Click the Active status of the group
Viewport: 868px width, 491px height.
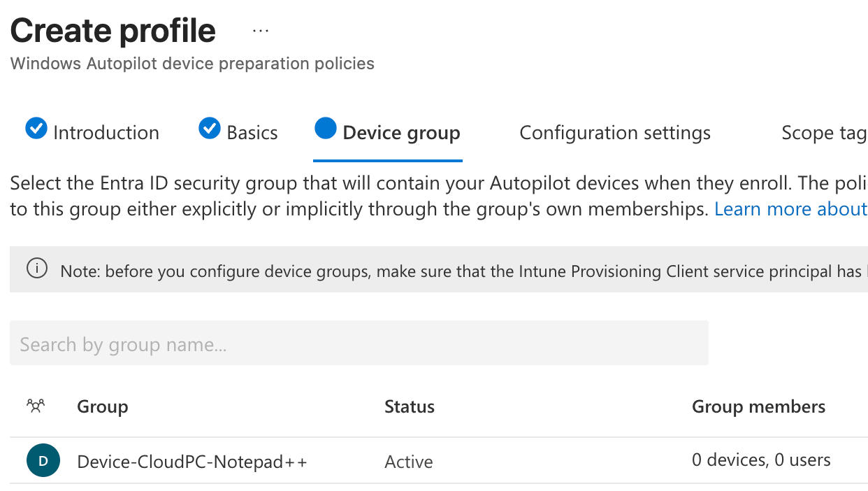409,462
